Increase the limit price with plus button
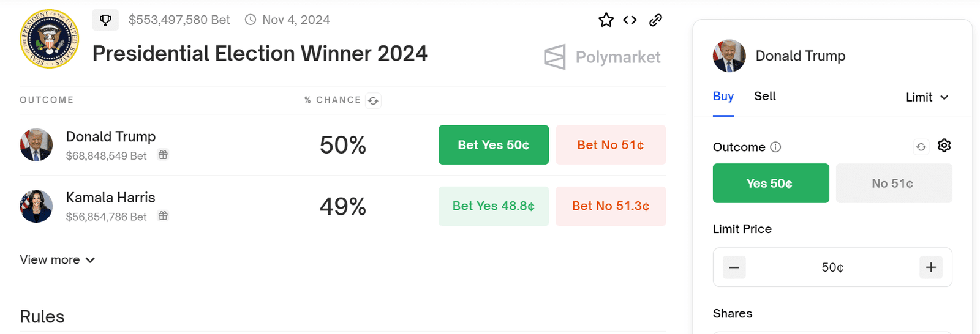The width and height of the screenshot is (980, 334). (x=930, y=267)
